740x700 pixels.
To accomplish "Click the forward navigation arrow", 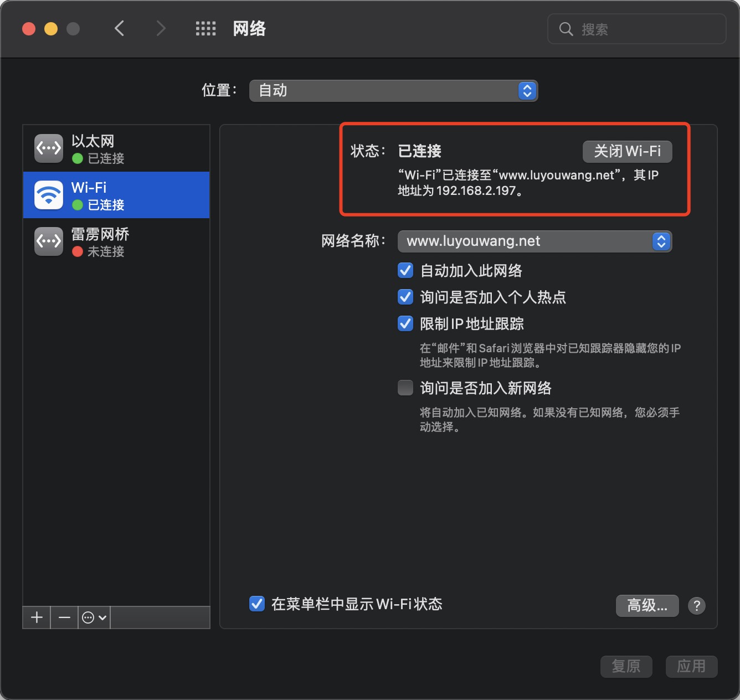I will click(x=160, y=28).
